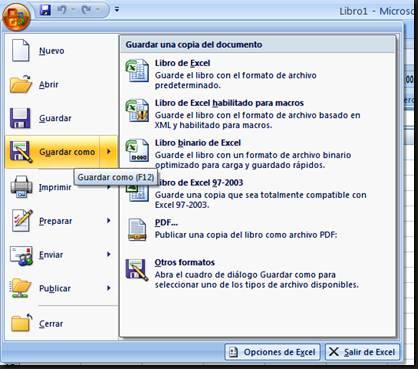The height and width of the screenshot is (369, 418).
Task: Click the network folder icon for Publicar
Action: tap(20, 288)
